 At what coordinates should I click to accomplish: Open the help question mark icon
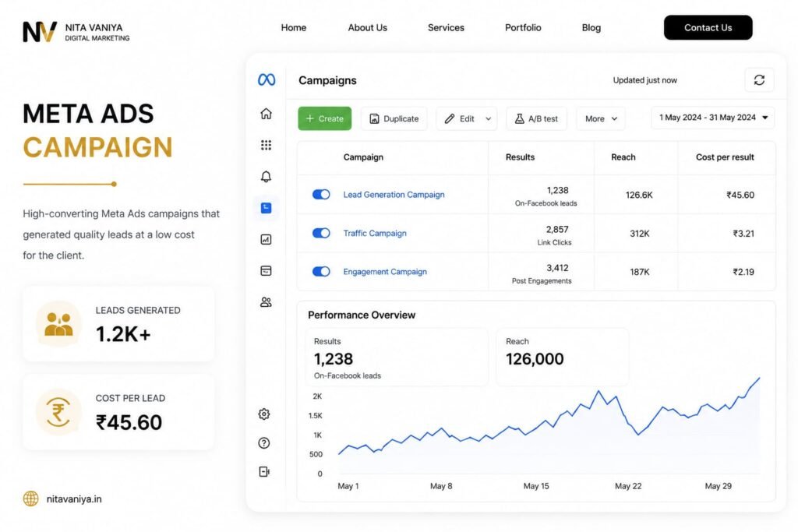(264, 443)
